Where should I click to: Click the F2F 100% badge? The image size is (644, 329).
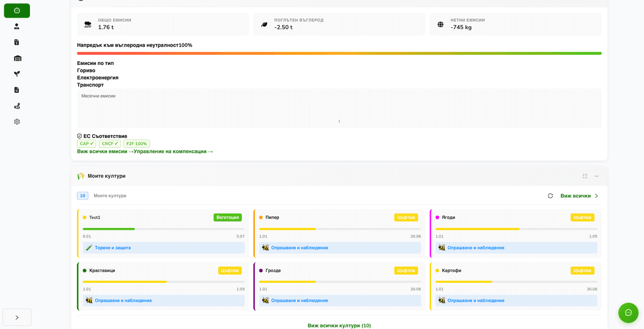tap(136, 143)
